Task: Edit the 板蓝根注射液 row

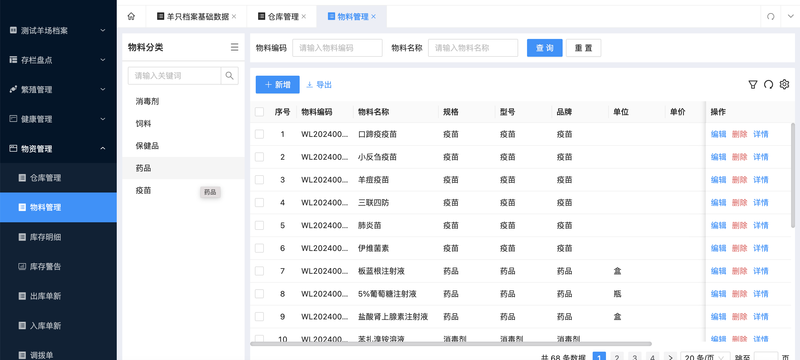Action: coord(718,271)
